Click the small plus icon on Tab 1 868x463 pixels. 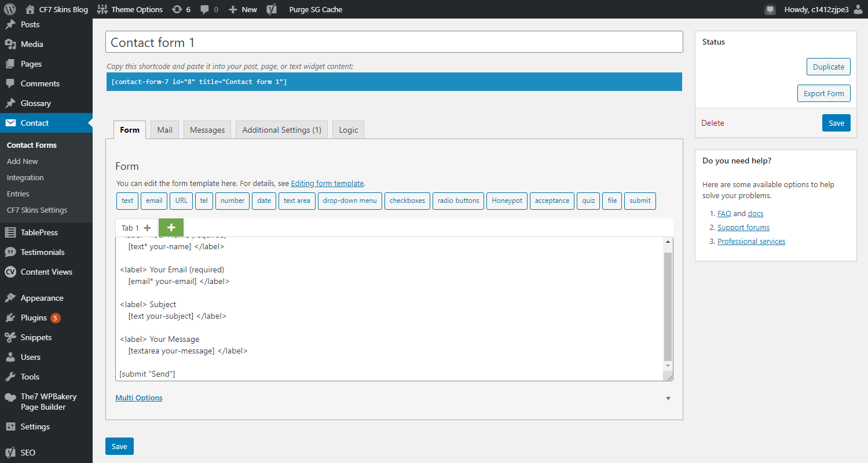click(147, 228)
